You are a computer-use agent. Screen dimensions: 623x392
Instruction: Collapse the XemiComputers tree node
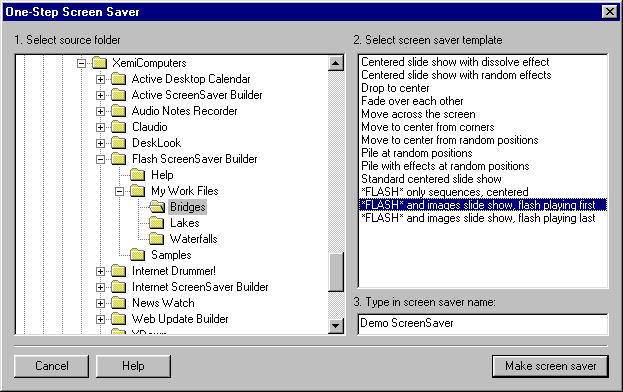(81, 63)
